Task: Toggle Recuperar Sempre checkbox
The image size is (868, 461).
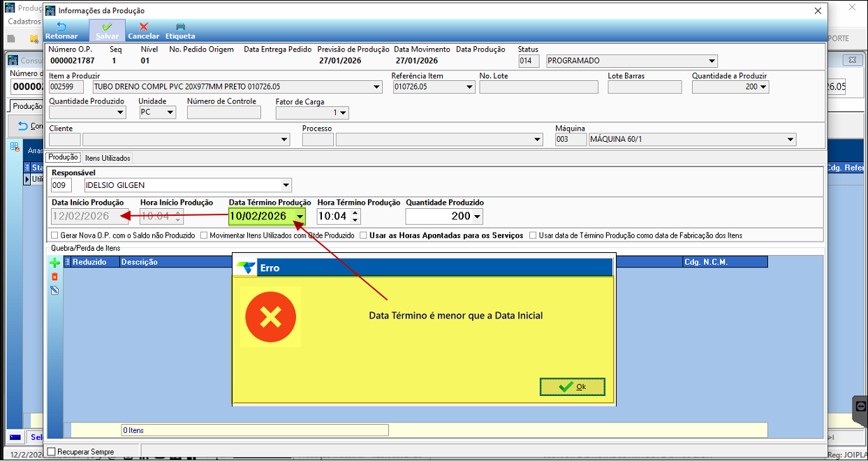Action: point(51,452)
